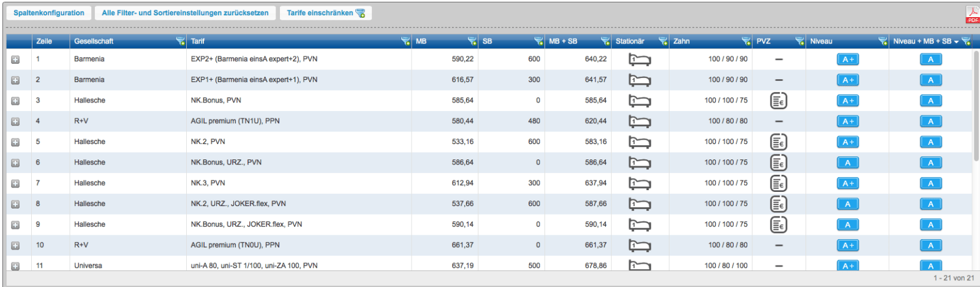Click bed icon in Barmenia EXP1+ row
The height and width of the screenshot is (287, 980).
coord(639,80)
